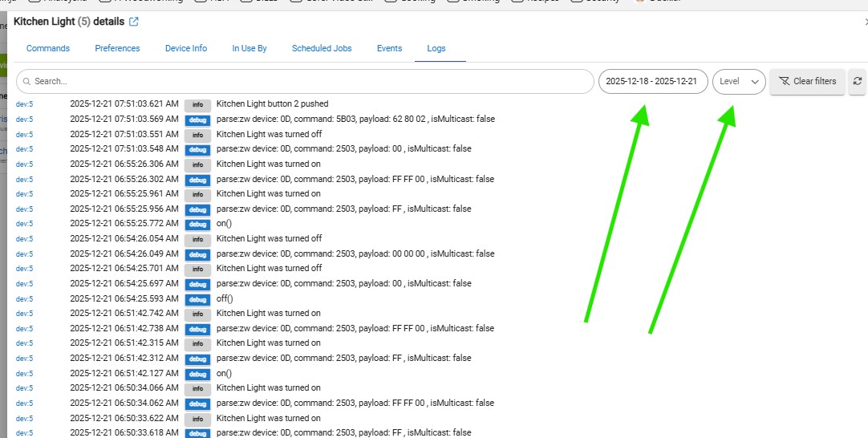The image size is (868, 438).
Task: Open dev:5 link for button 2 pushed entry
Action: (24, 104)
